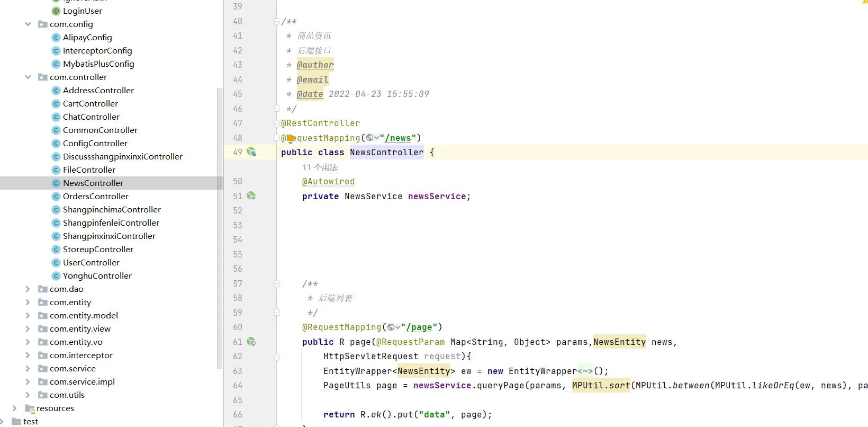Click the "11 个用法" usages hint
This screenshot has width=868, height=427.
pos(320,167)
